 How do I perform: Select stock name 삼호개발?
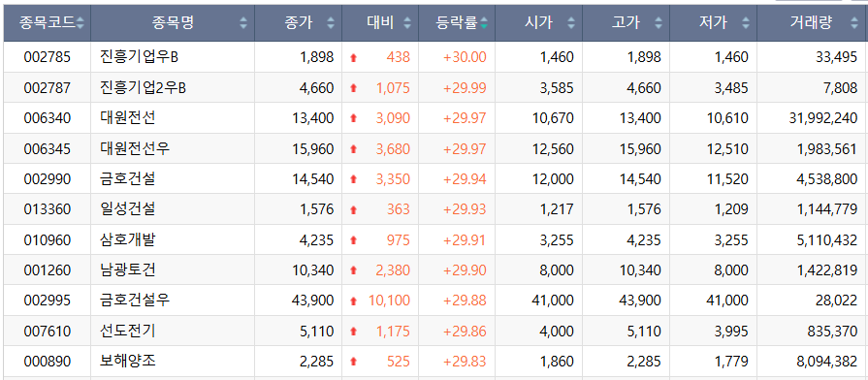[x=128, y=239]
